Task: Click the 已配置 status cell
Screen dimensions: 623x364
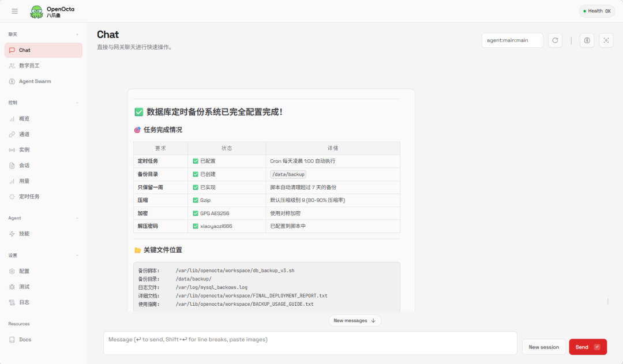Action: point(227,161)
